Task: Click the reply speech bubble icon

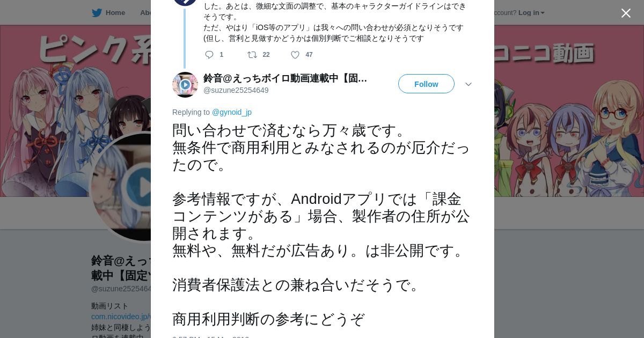Action: 209,55
